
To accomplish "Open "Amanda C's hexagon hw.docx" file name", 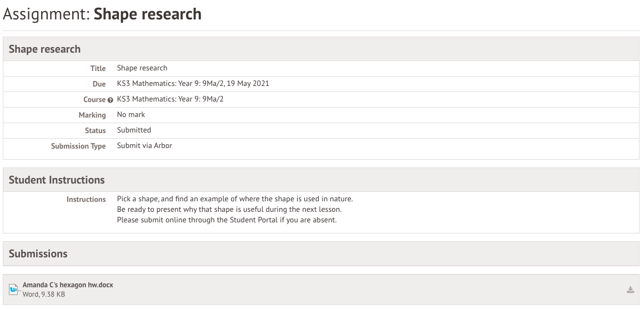I will 68,284.
